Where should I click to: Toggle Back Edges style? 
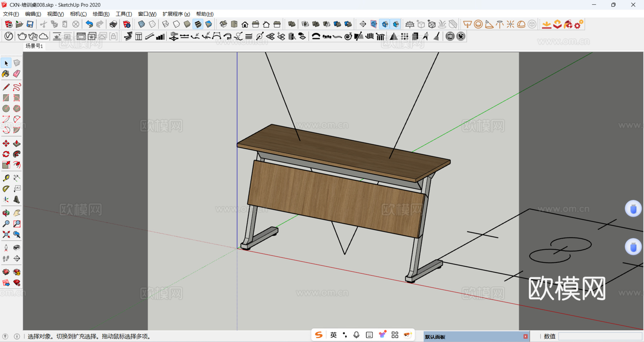[x=152, y=24]
